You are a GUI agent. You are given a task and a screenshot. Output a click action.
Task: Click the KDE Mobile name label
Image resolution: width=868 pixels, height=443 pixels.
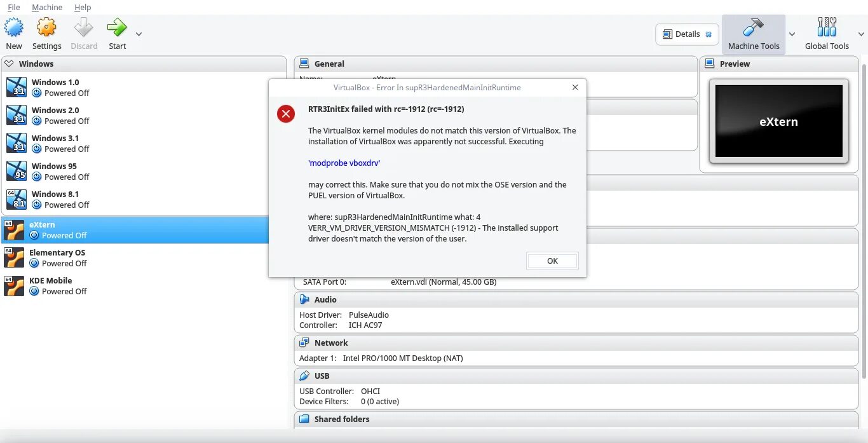50,280
